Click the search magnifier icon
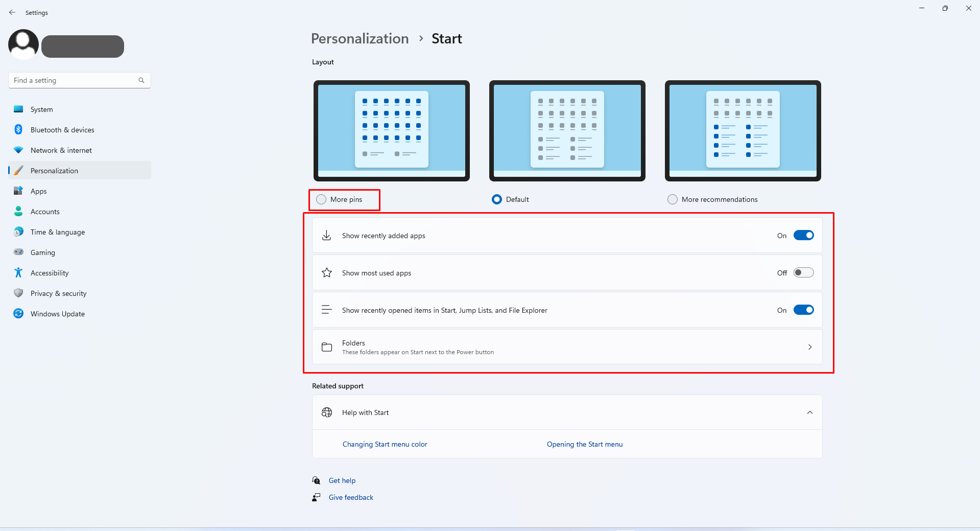The height and width of the screenshot is (531, 980). point(141,80)
